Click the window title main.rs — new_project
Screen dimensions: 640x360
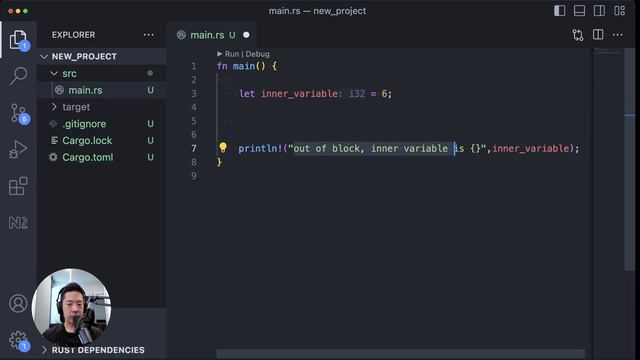pyautogui.click(x=318, y=11)
